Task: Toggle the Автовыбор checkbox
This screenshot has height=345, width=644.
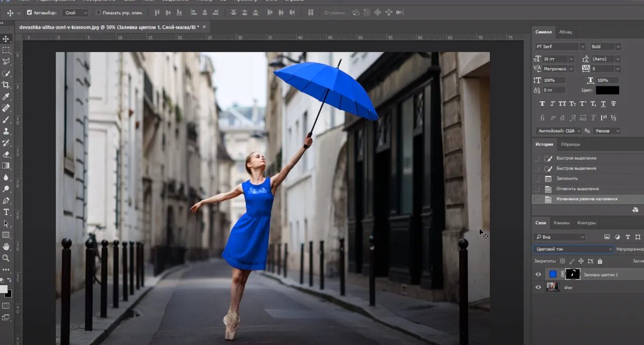Action: click(29, 12)
